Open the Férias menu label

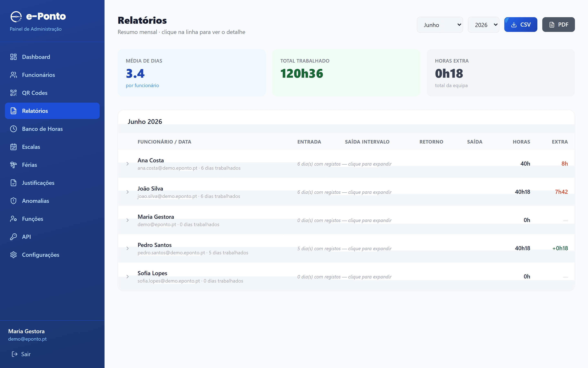pos(30,165)
